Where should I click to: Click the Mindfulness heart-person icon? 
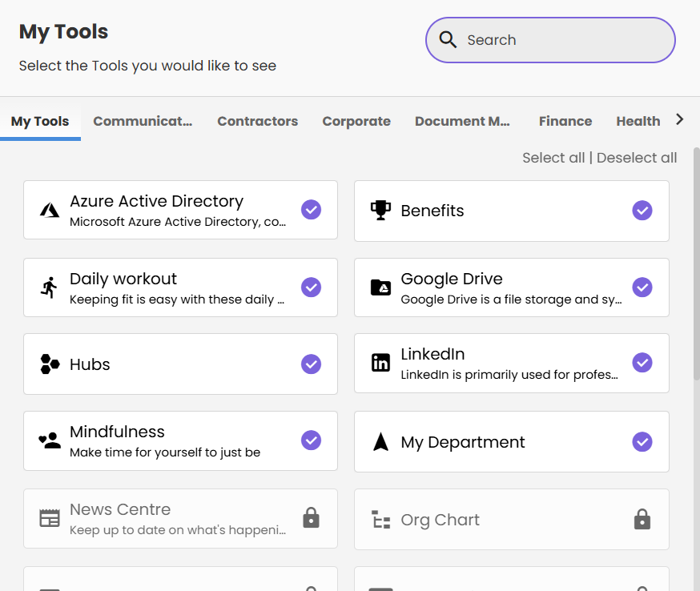(50, 440)
